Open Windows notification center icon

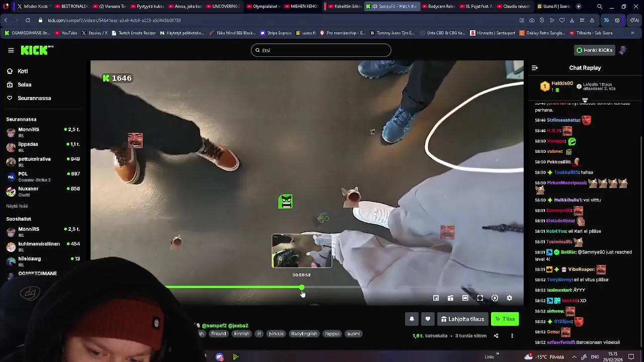(x=631, y=357)
